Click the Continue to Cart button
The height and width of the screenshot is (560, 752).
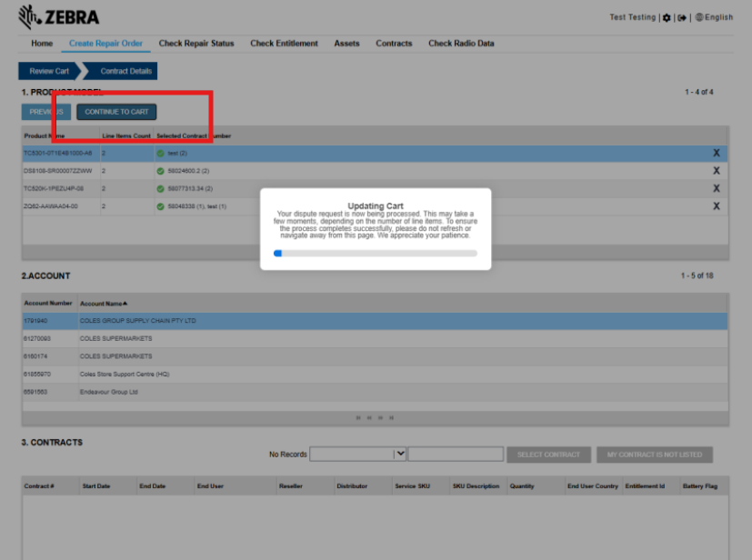click(x=116, y=112)
